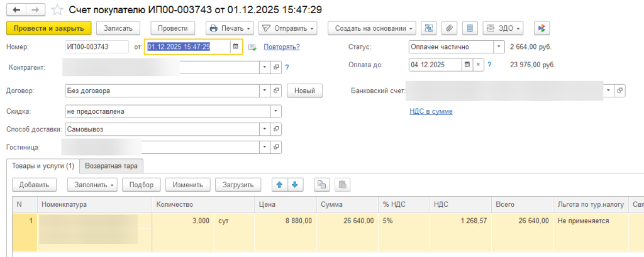This screenshot has height=257, width=644.
Task: Click 'Провести и закрыть' button
Action: tap(49, 28)
